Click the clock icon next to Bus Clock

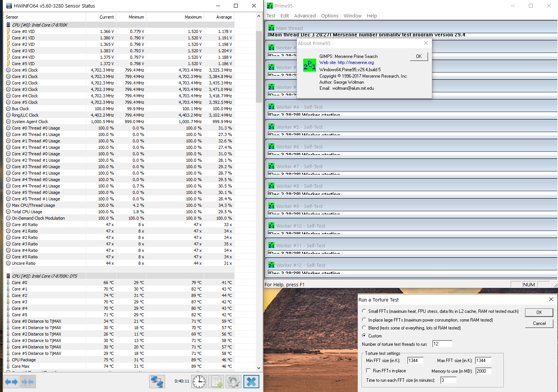click(x=8, y=109)
